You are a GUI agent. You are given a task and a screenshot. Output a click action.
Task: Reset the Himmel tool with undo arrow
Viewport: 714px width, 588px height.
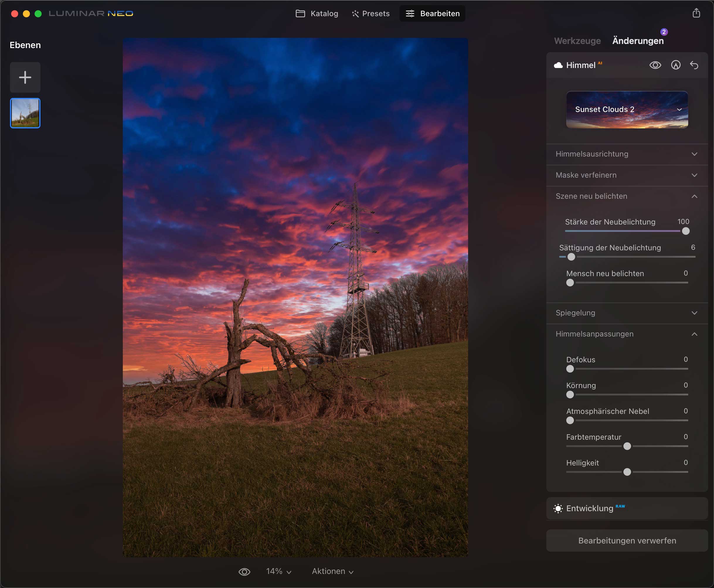[x=694, y=65]
